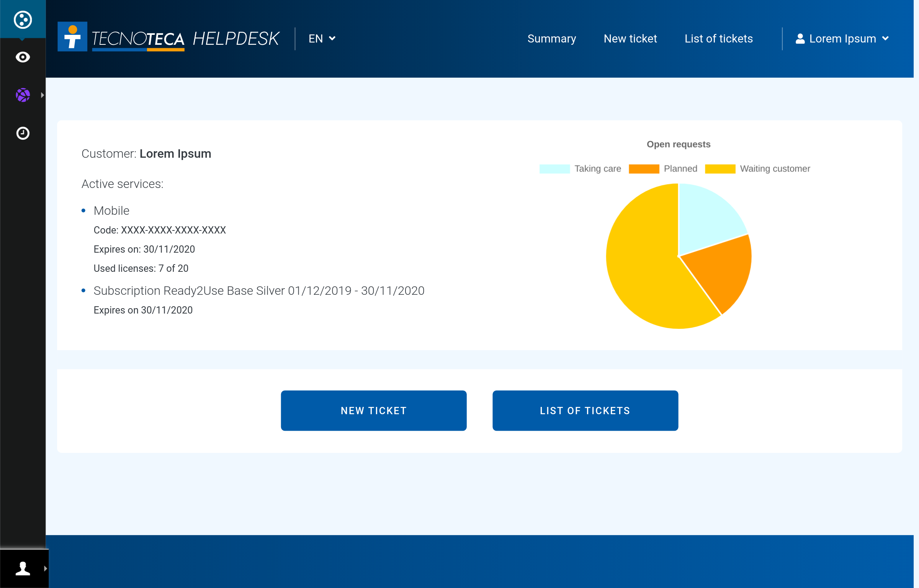The height and width of the screenshot is (588, 919).
Task: Click the dotted circle icon in sidebar
Action: (x=23, y=20)
